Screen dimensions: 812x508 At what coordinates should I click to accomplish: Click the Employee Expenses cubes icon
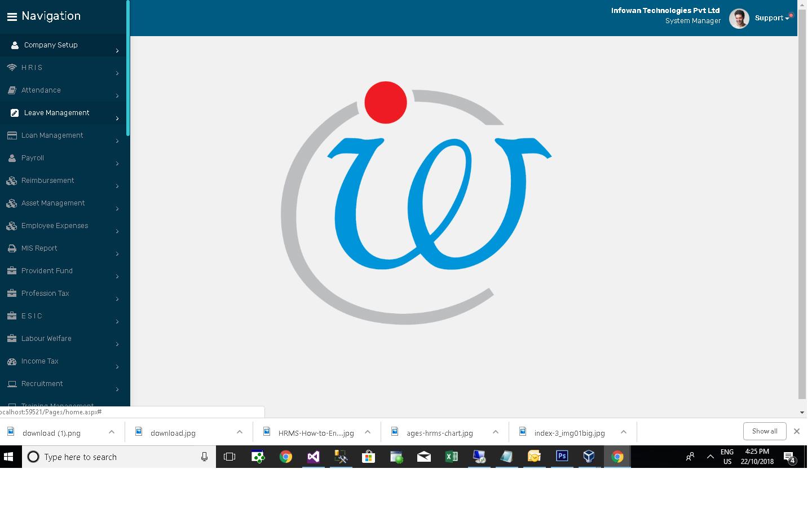pyautogui.click(x=12, y=226)
